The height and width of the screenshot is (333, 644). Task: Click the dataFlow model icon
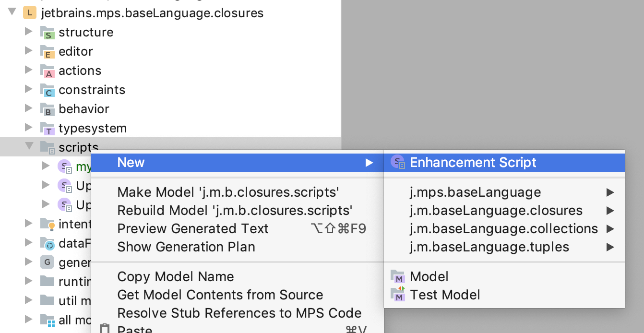(48, 243)
